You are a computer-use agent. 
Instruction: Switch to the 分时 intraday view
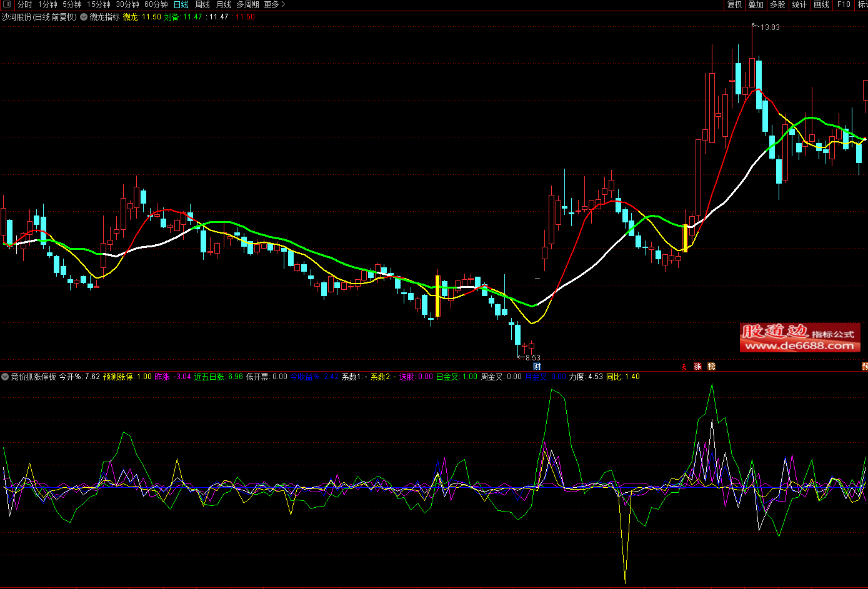click(24, 4)
